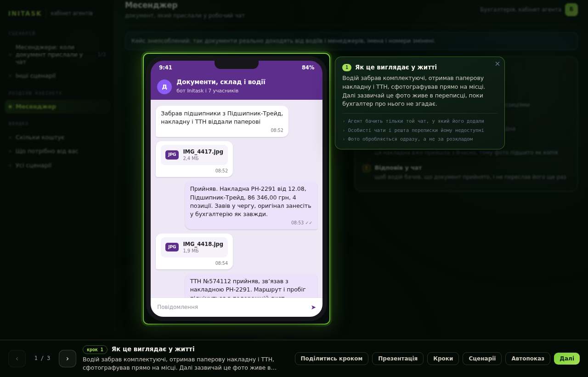Click the "бот Initask і 7 учасників" subtitle
The image size is (588, 377).
207,91
